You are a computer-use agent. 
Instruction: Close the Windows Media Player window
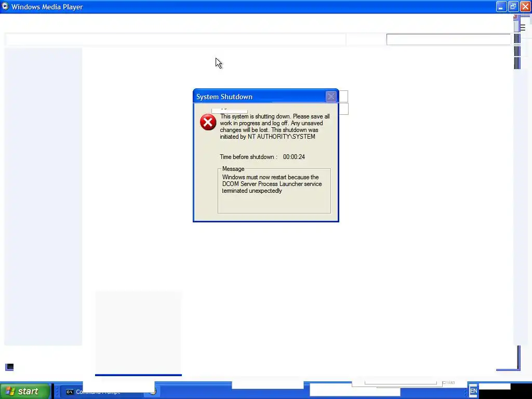pyautogui.click(x=525, y=6)
